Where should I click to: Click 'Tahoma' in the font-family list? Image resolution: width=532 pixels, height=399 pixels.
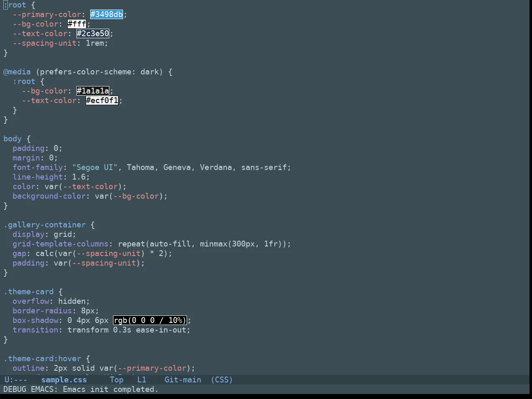[x=140, y=167]
